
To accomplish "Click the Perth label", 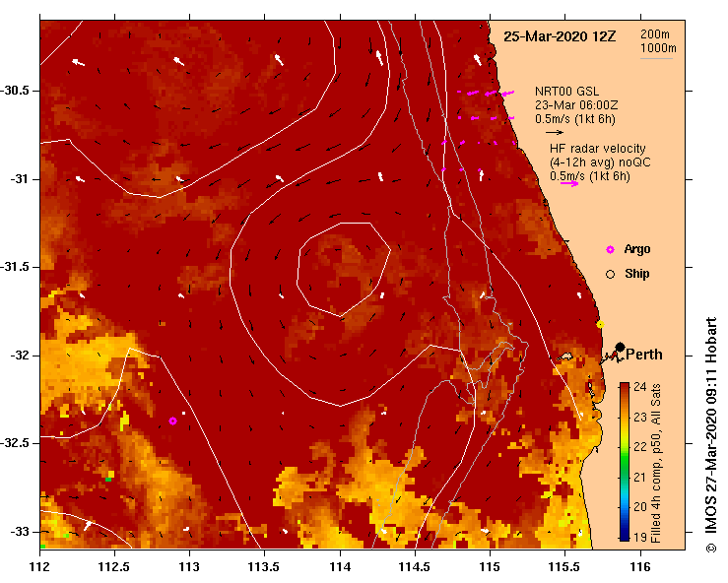I will click(644, 355).
